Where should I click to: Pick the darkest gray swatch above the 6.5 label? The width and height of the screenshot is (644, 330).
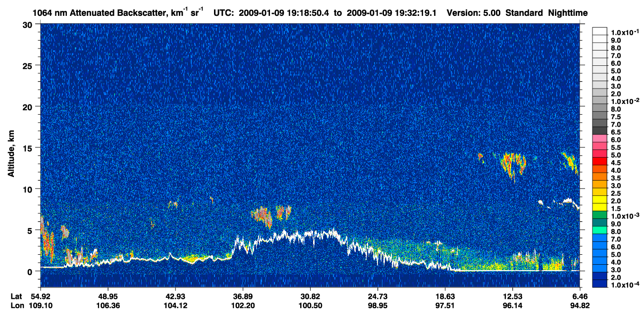coord(600,131)
